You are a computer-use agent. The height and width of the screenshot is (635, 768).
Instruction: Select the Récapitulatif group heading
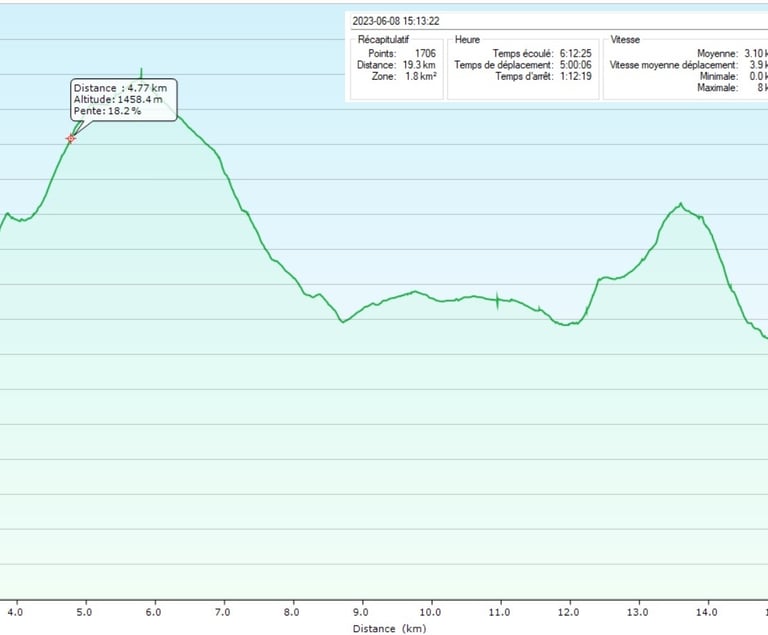pyautogui.click(x=383, y=40)
